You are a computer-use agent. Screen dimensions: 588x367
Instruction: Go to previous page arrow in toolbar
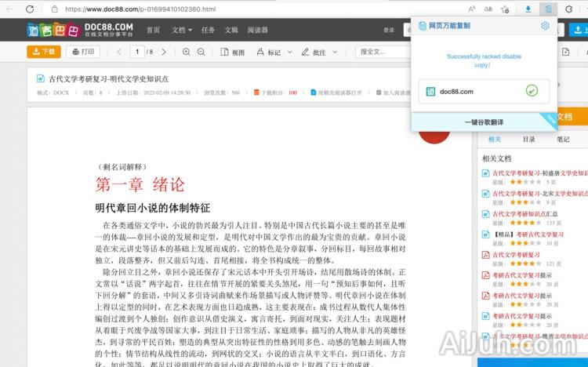click(x=119, y=52)
